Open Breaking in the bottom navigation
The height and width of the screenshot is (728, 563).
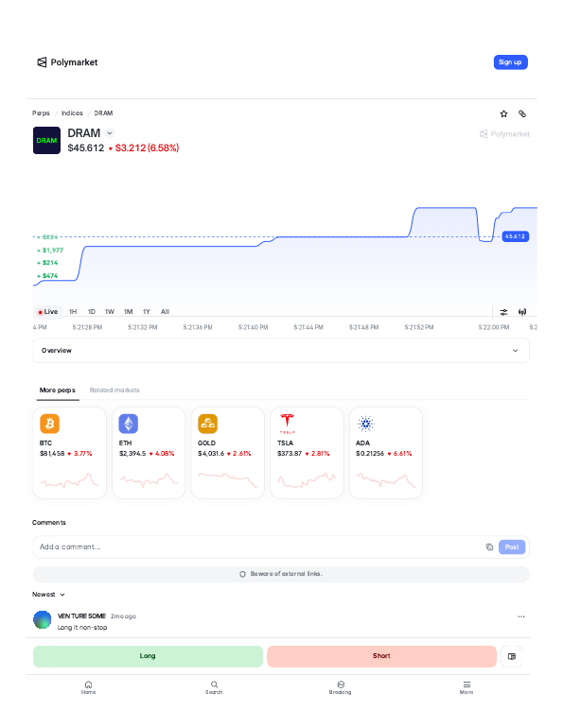(x=341, y=687)
